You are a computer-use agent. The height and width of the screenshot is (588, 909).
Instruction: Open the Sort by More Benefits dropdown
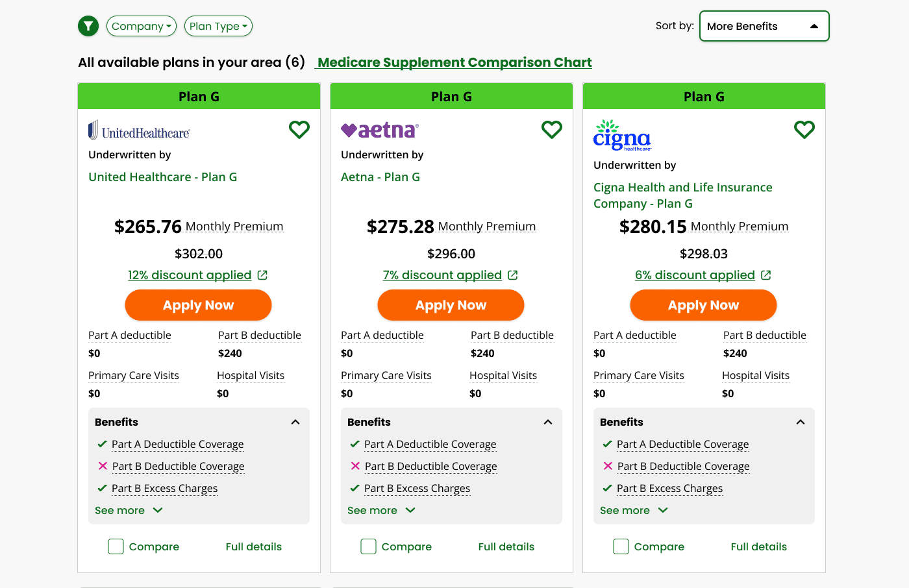pyautogui.click(x=764, y=26)
